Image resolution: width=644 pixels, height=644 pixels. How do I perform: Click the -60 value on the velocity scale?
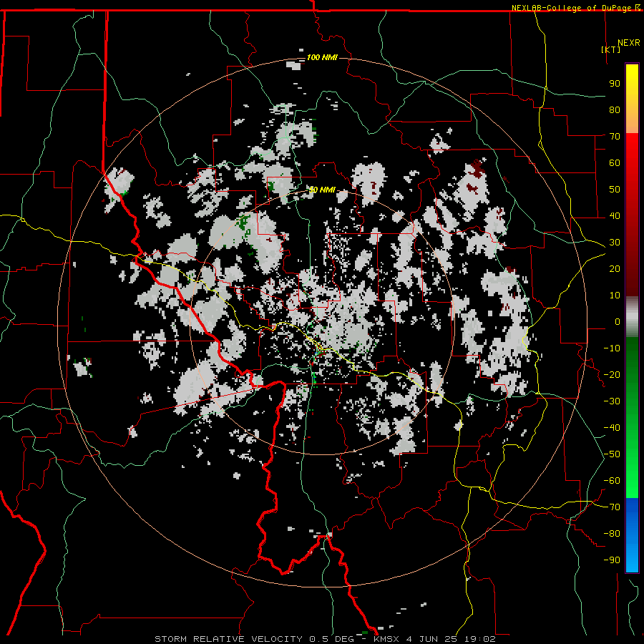pos(612,481)
